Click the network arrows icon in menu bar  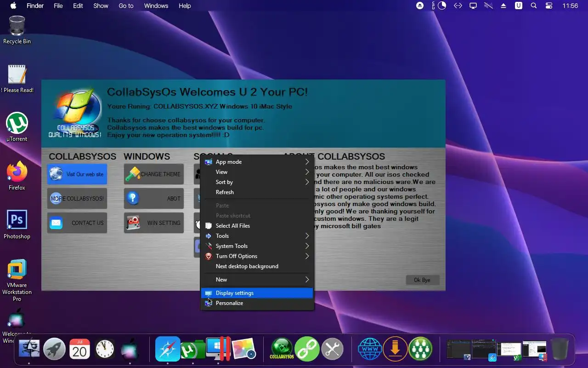pyautogui.click(x=458, y=6)
